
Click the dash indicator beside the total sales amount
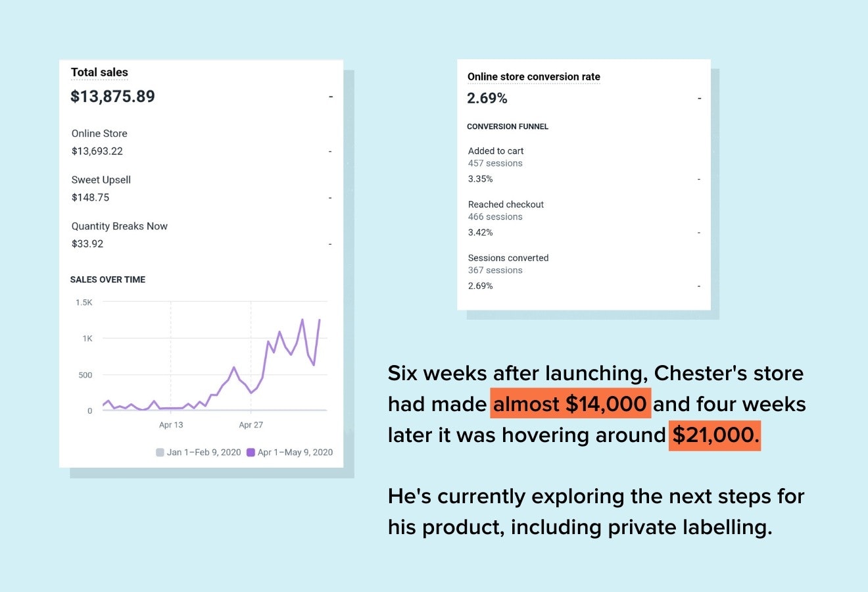click(x=331, y=97)
